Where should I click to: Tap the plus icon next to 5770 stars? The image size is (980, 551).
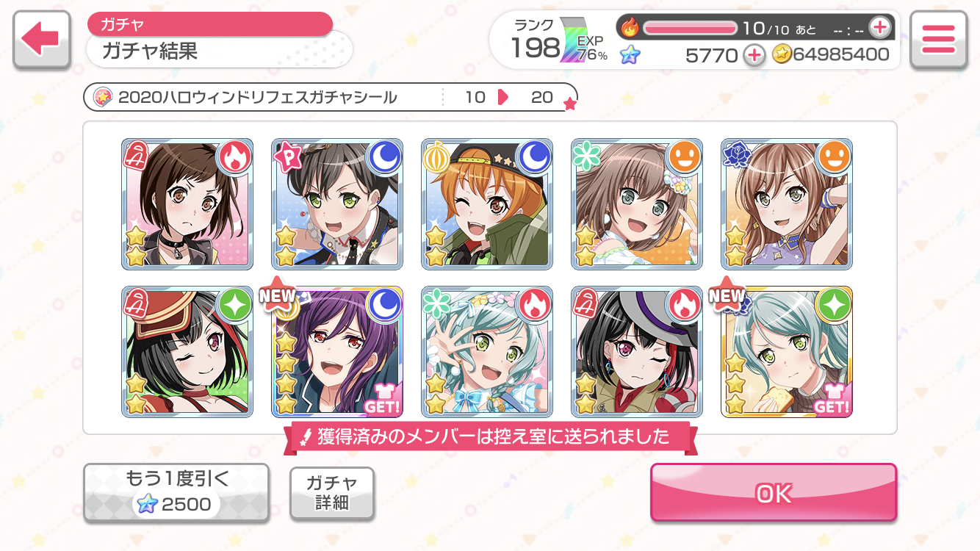[x=754, y=54]
